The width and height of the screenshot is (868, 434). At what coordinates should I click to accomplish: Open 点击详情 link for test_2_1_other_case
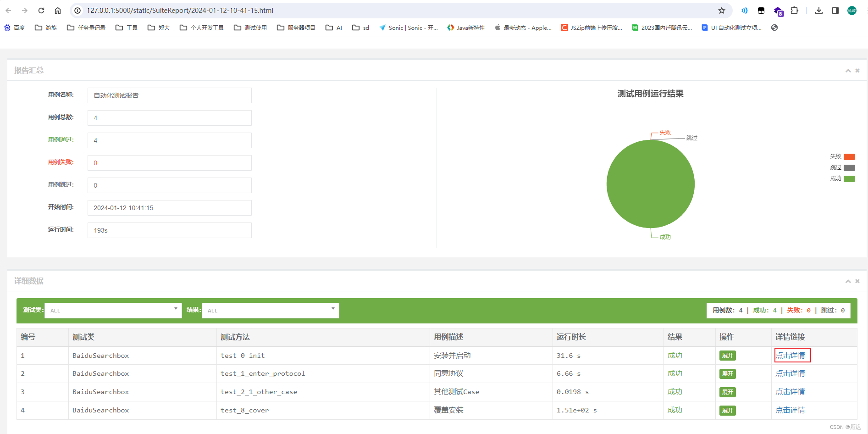pos(790,392)
